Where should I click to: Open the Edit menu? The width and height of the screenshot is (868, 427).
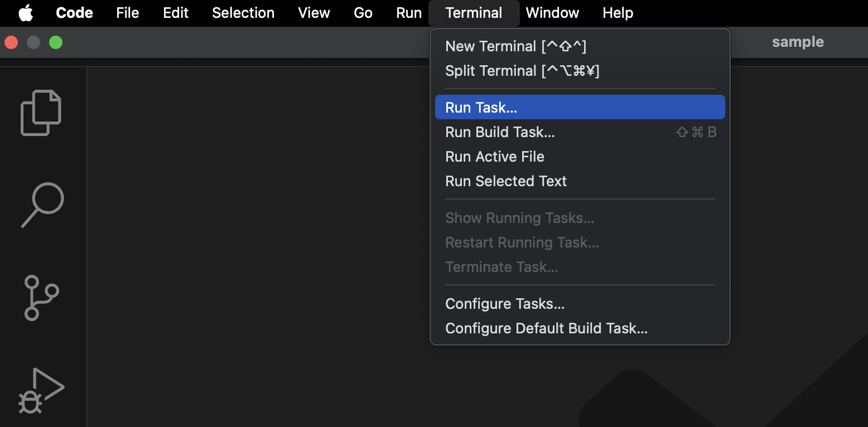pos(175,12)
